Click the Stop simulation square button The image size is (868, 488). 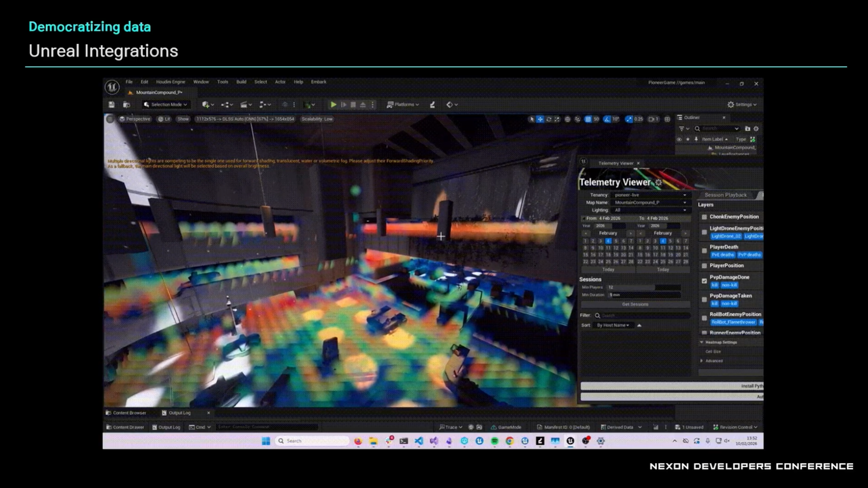pos(353,105)
